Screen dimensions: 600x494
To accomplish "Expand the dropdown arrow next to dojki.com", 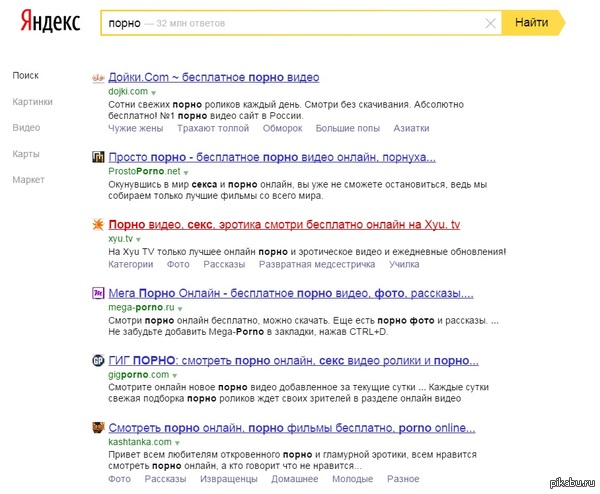I will point(153,93).
